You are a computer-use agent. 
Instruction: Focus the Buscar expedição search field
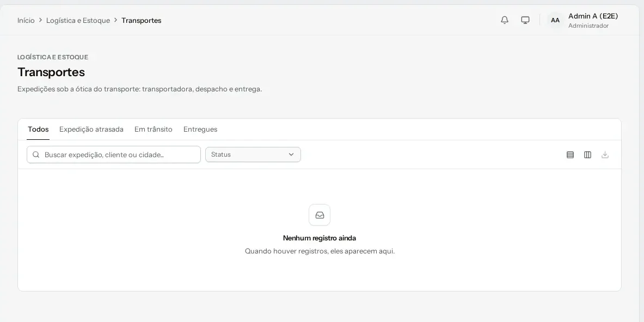pos(114,154)
